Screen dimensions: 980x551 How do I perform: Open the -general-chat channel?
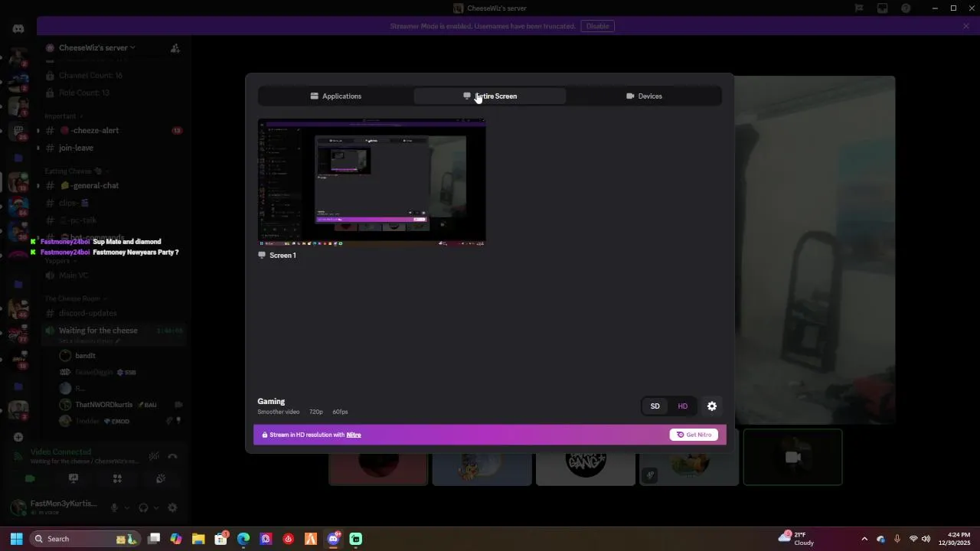pyautogui.click(x=113, y=185)
